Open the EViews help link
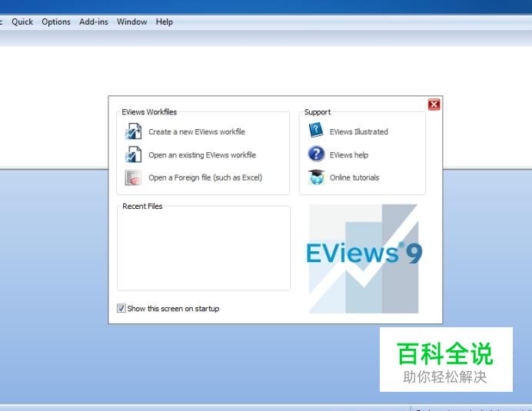 [349, 155]
